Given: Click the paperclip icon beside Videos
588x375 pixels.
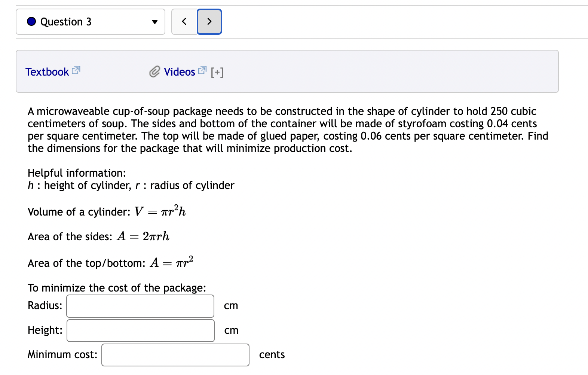Looking at the screenshot, I should coord(154,72).
